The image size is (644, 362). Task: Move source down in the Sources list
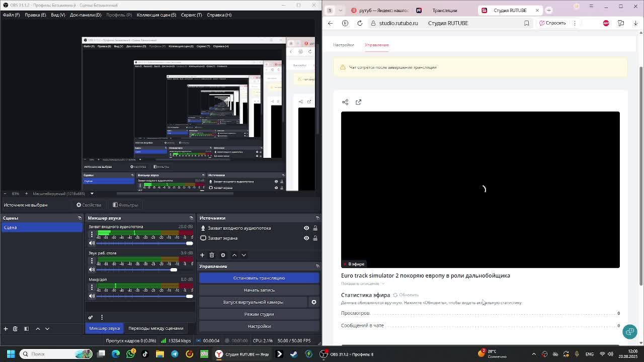244,255
